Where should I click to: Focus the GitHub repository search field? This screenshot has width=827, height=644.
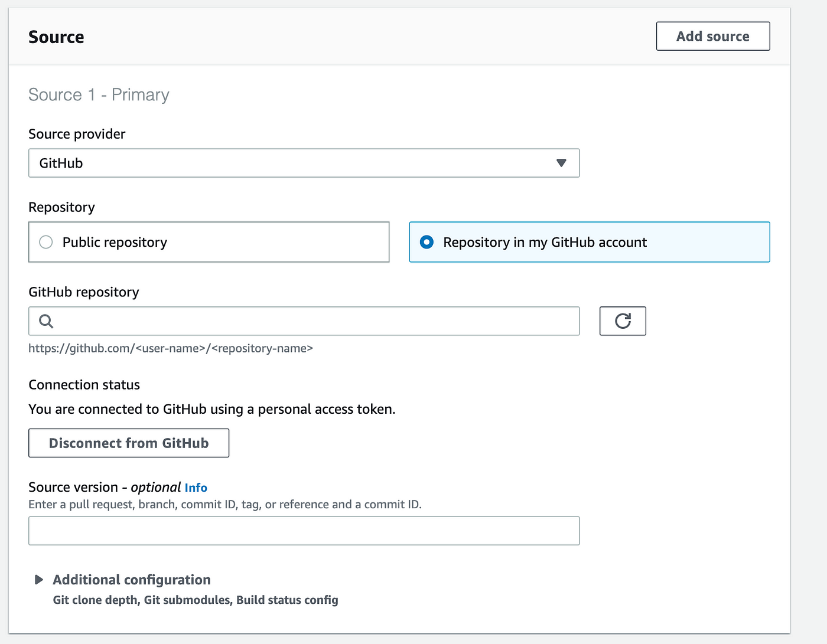click(x=304, y=321)
